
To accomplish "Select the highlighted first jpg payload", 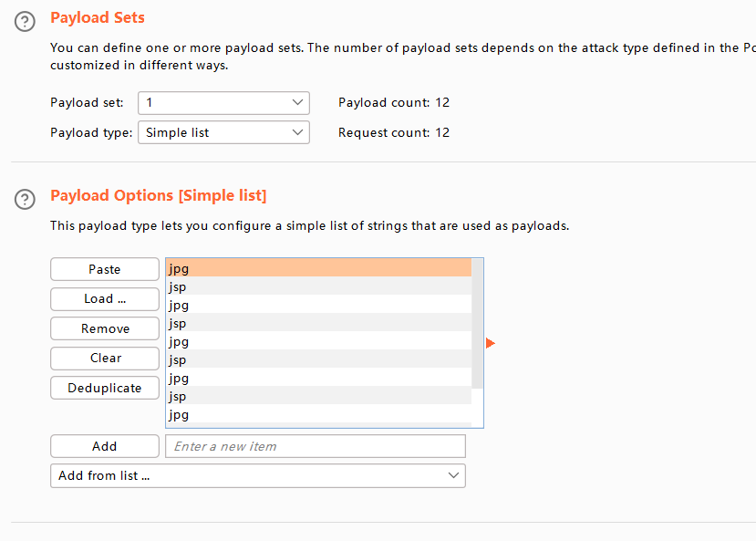I will [x=318, y=268].
